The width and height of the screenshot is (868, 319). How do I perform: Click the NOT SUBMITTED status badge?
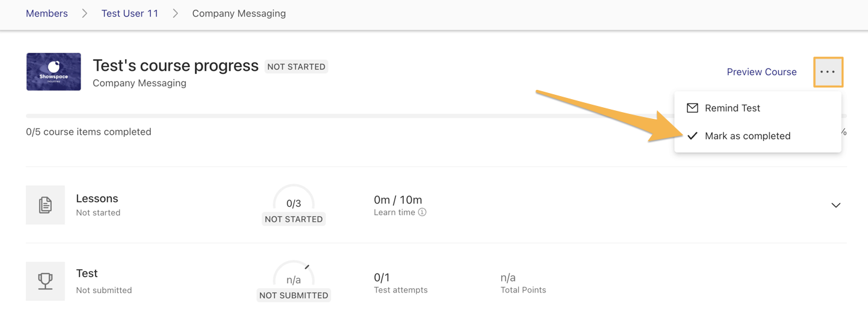[x=294, y=296]
